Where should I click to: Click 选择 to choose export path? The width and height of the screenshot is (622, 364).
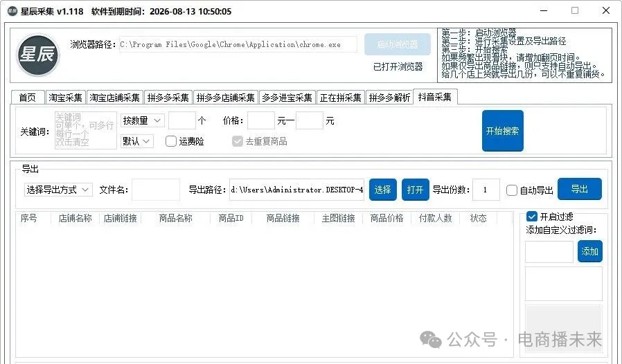pyautogui.click(x=382, y=190)
